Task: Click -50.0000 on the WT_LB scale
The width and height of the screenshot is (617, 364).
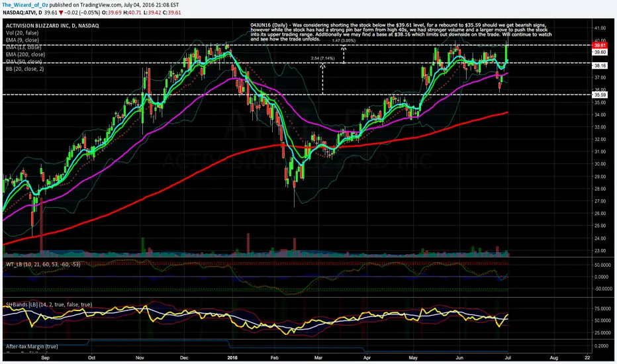Action: (x=602, y=289)
